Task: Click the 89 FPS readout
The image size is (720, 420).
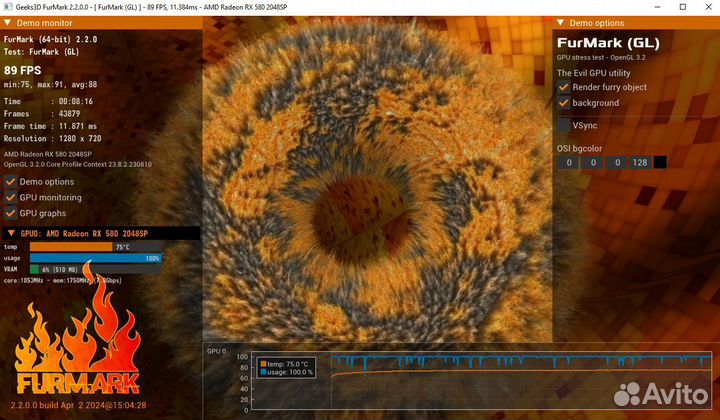Action: [22, 70]
